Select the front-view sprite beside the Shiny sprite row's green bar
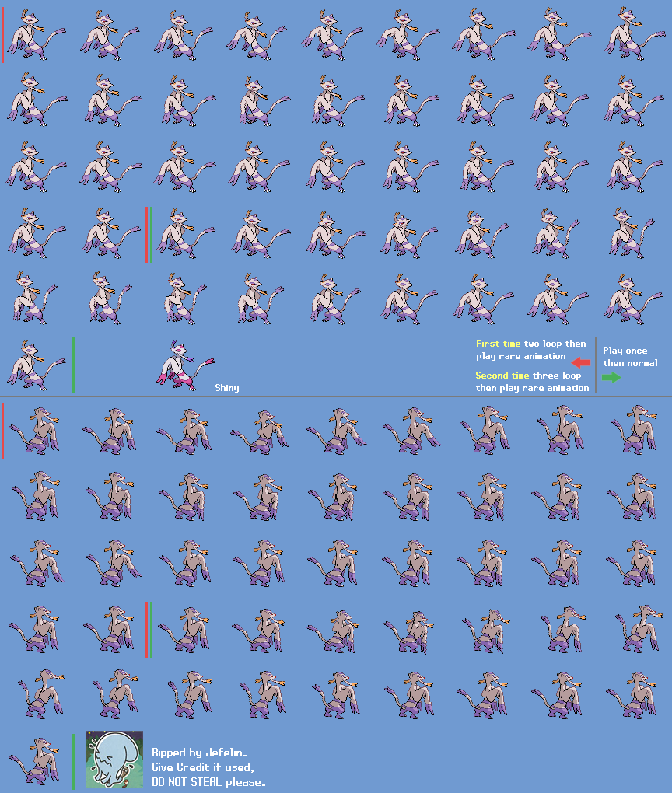Image resolution: width=672 pixels, height=793 pixels. coord(35,364)
